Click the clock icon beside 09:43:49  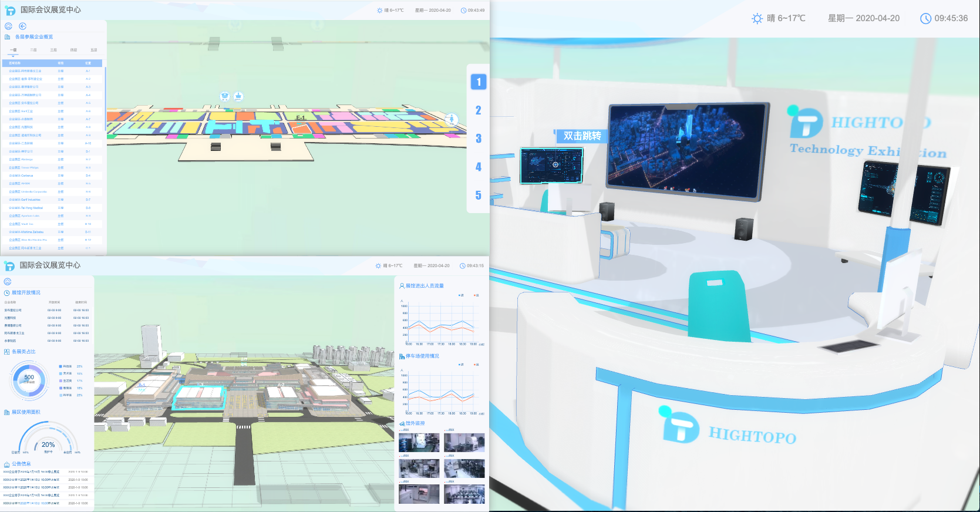pos(463,11)
